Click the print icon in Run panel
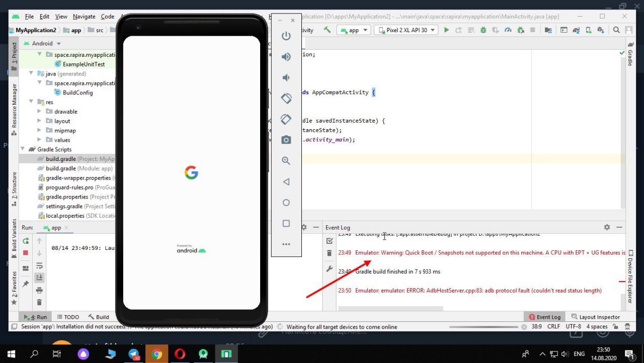Viewport: 644px width, 363px height. pos(39,290)
